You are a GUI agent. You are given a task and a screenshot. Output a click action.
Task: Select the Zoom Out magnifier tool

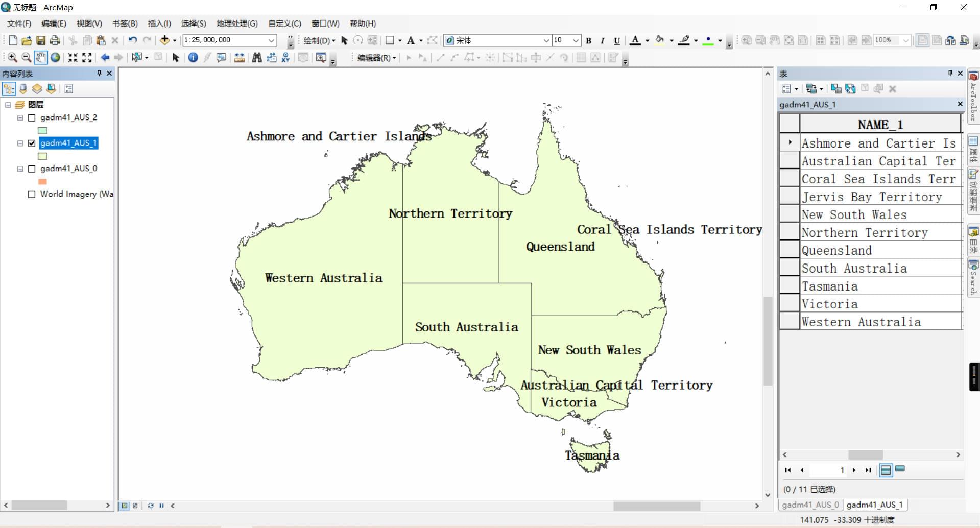pyautogui.click(x=27, y=58)
